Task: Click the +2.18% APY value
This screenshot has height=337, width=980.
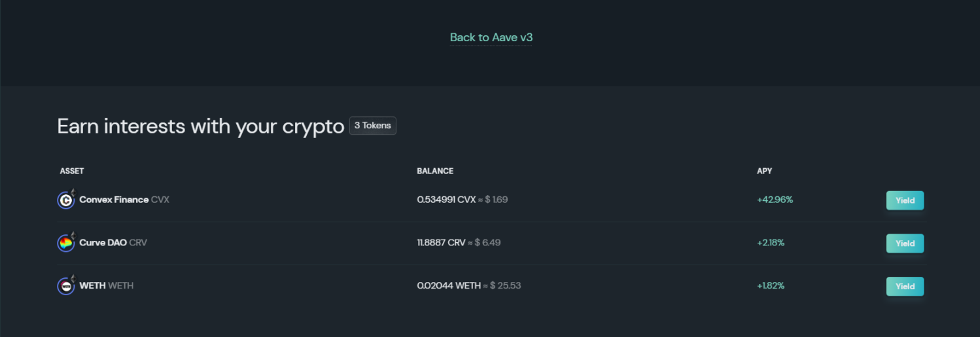Action: [771, 243]
